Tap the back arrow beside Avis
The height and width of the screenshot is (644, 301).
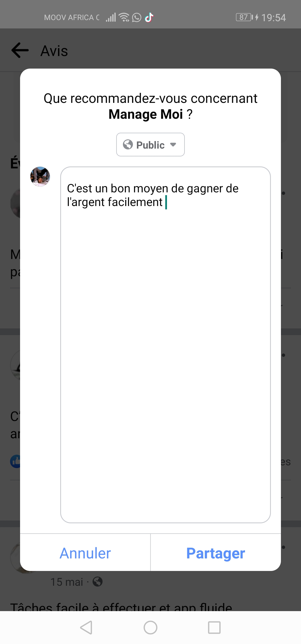click(20, 50)
